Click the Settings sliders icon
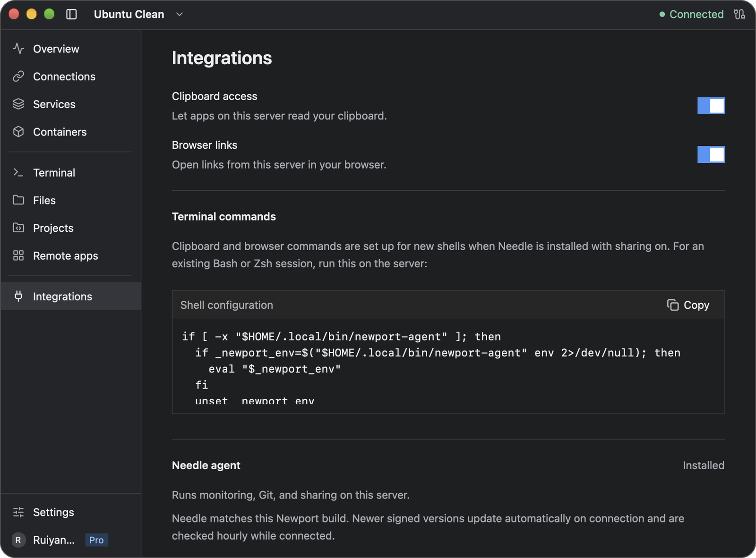Viewport: 756px width, 558px height. pos(18,512)
